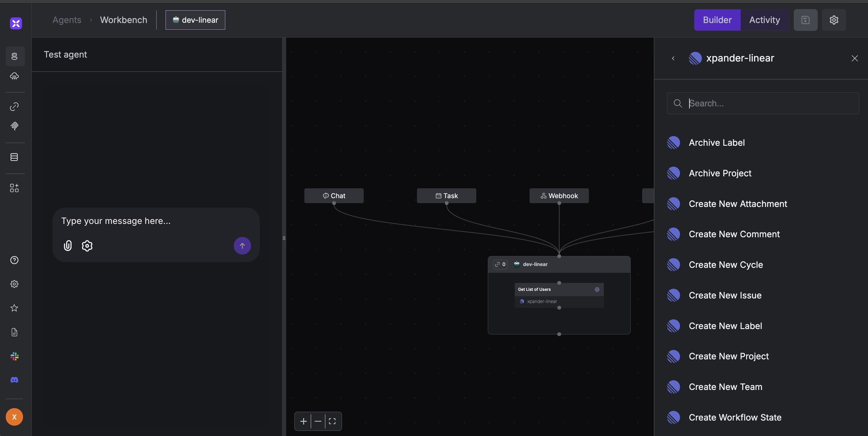Switch to the Activity tab

coord(764,20)
